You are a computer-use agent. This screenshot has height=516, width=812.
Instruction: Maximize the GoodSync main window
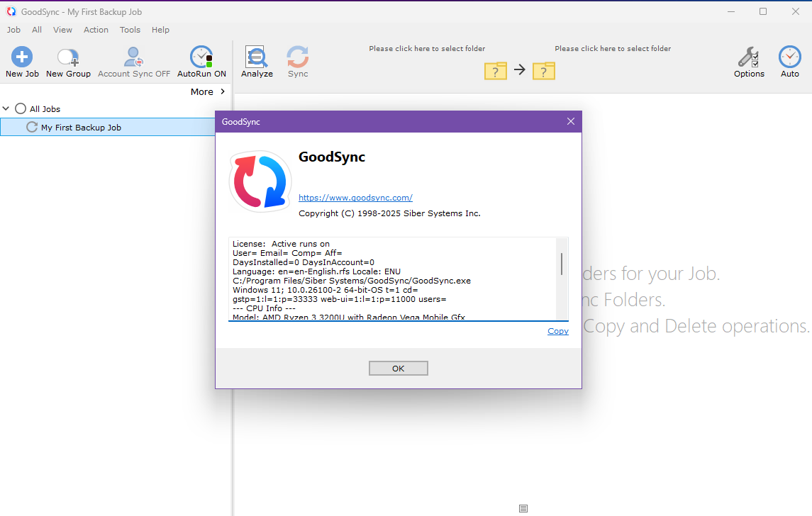coord(763,11)
